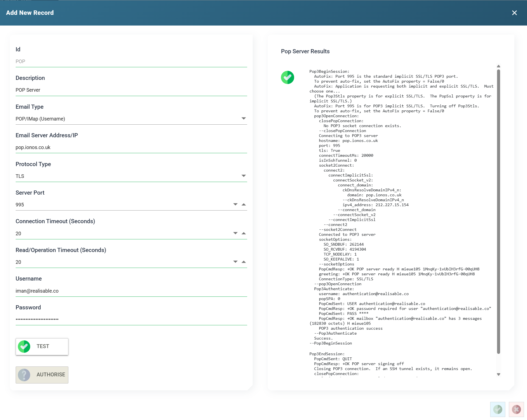527x420 pixels.
Task: Click 'ConnectionType: SSL/TLS' log line
Action: pyautogui.click(x=346, y=279)
